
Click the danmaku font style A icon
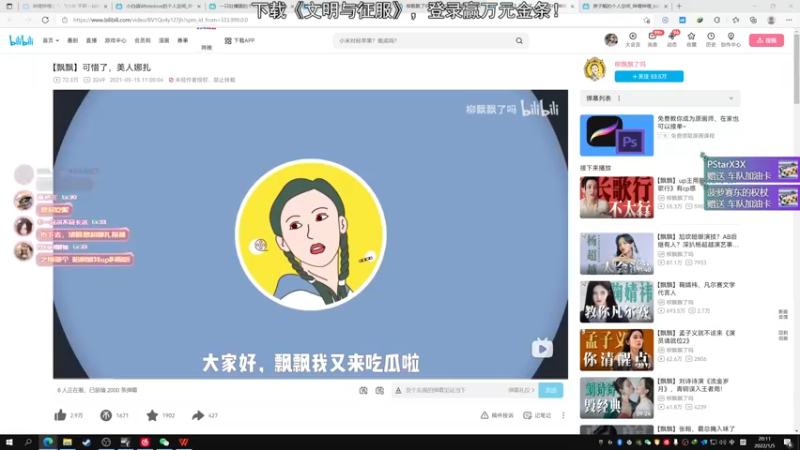(x=398, y=390)
